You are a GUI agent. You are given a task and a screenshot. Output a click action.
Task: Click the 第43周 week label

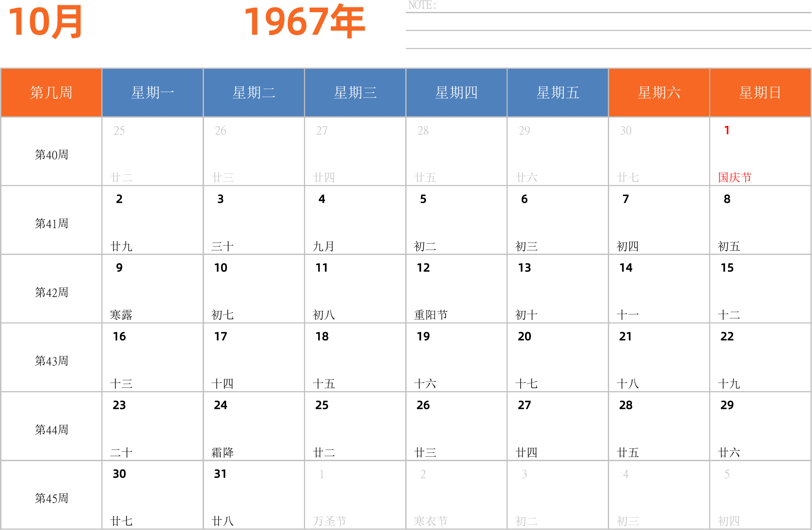pyautogui.click(x=51, y=361)
